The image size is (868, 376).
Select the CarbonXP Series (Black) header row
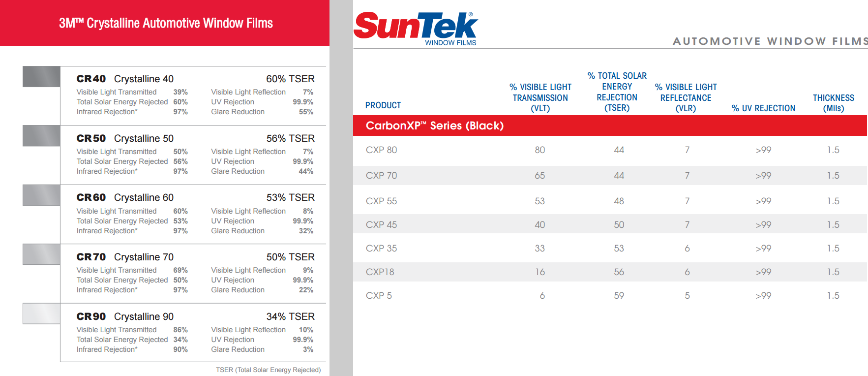pyautogui.click(x=610, y=125)
